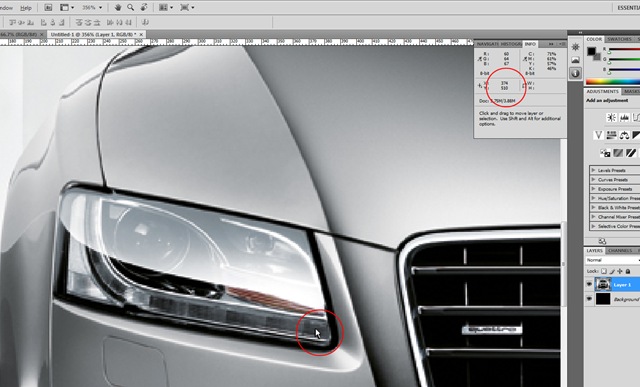The height and width of the screenshot is (387, 640).
Task: Click the Distribute top edges icon
Action: (x=80, y=22)
